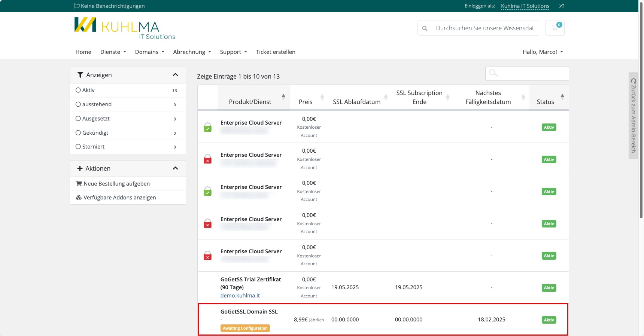Click the Kuhlma IT Solutions logo
Image resolution: width=644 pixels, height=336 pixels.
[125, 28]
